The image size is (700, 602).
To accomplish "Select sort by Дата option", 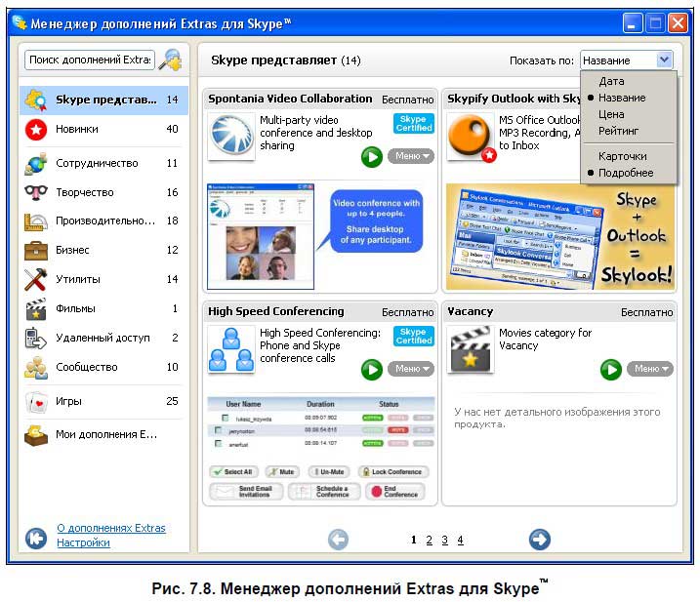I will coord(611,82).
